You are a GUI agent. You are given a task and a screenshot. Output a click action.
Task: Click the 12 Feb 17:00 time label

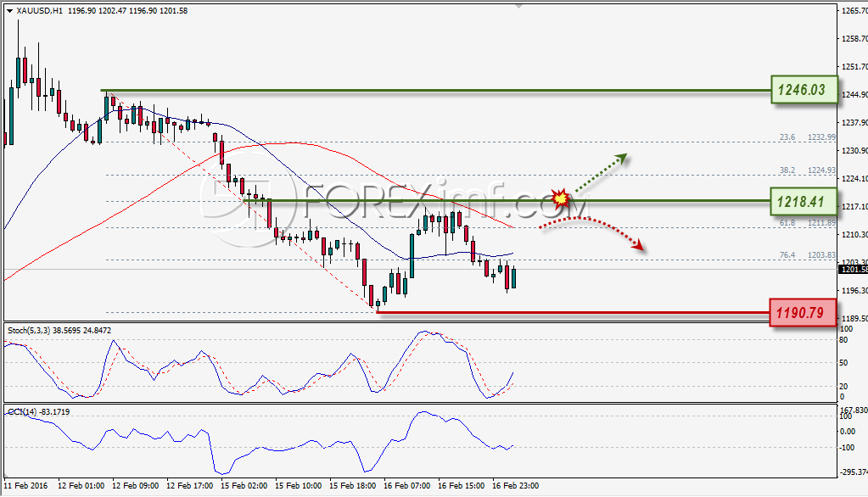pyautogui.click(x=189, y=485)
